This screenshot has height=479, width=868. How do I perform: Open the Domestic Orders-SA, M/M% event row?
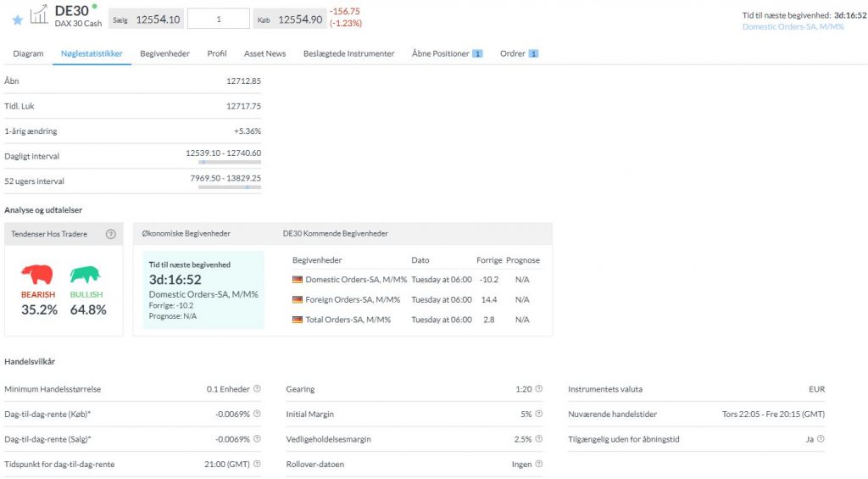click(417, 280)
